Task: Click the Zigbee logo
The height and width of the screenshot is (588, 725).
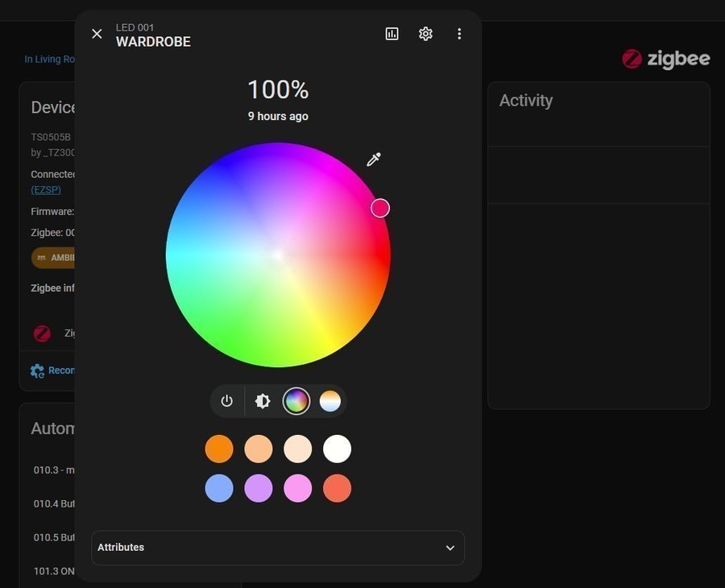Action: [x=666, y=59]
